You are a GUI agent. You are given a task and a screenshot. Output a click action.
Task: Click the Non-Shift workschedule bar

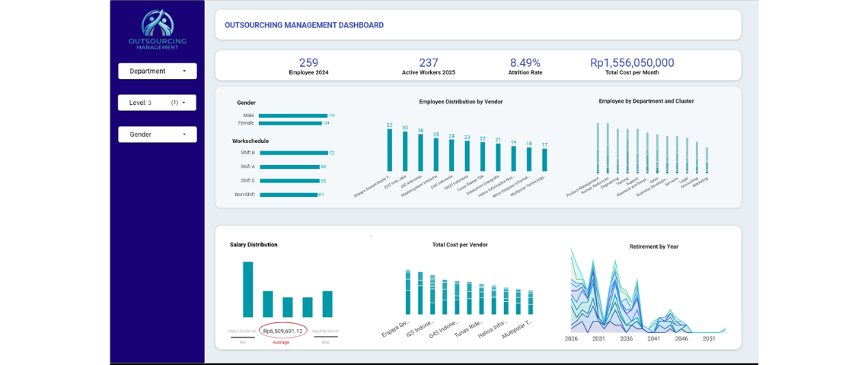[289, 195]
